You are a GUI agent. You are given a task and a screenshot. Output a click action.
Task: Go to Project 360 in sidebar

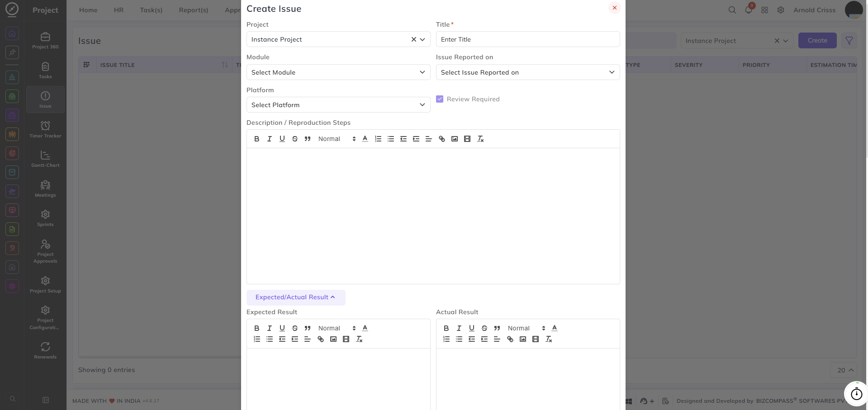click(x=45, y=41)
